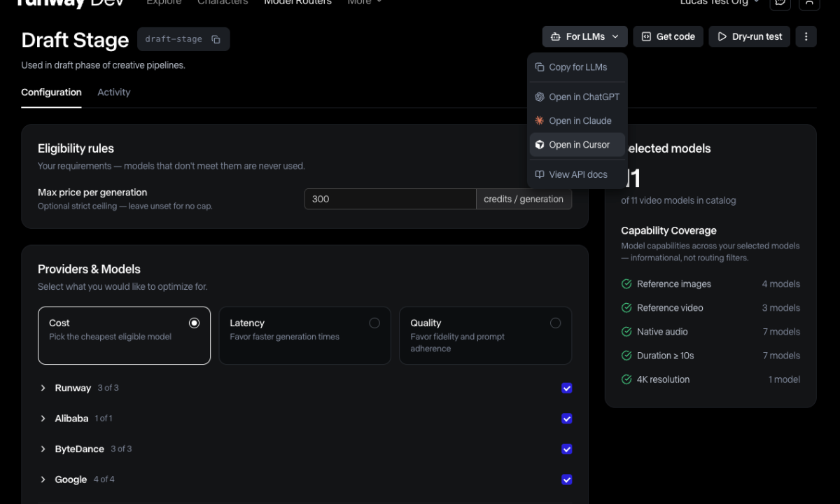This screenshot has width=840, height=504.
Task: Click the '4 of 4' count next to Google
Action: (x=104, y=479)
